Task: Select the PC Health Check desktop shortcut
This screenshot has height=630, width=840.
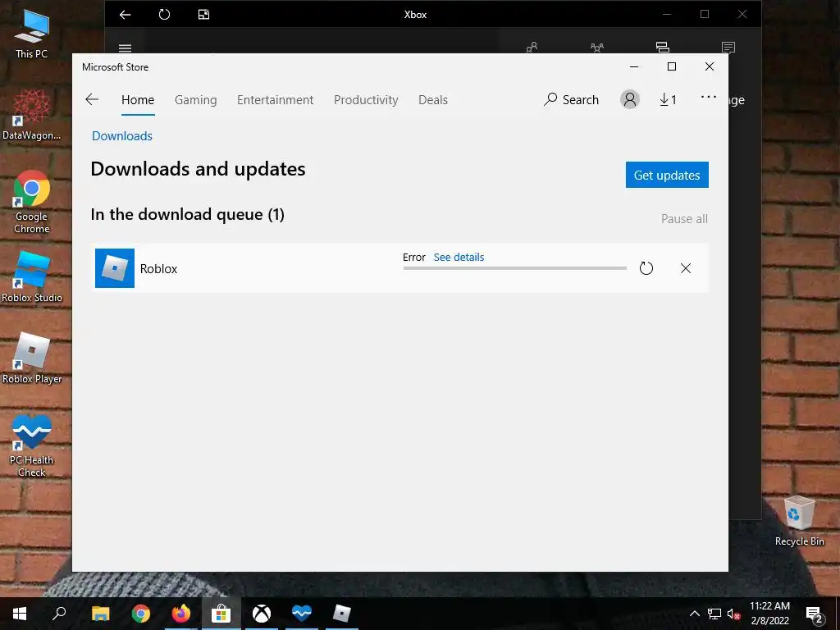Action: 32,445
